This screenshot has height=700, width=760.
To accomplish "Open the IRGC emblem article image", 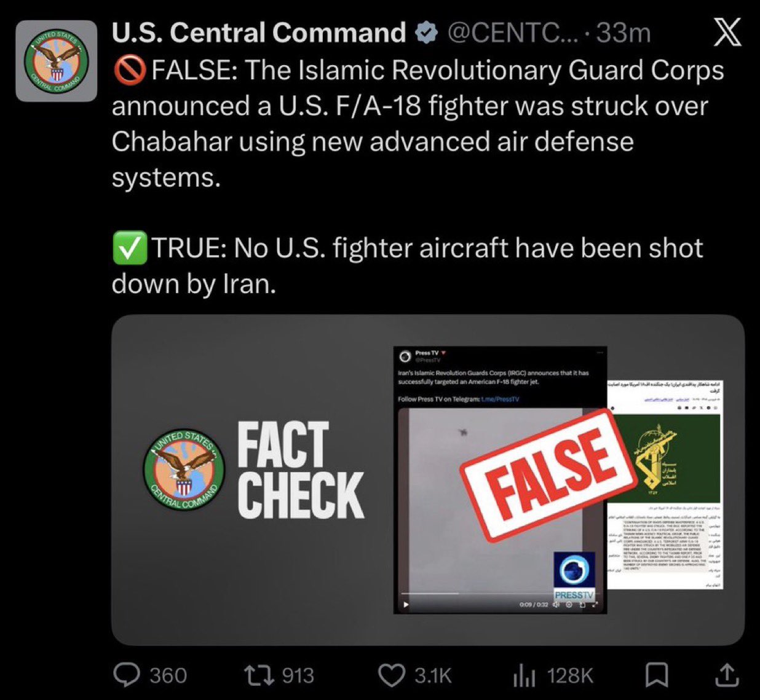I will click(666, 458).
